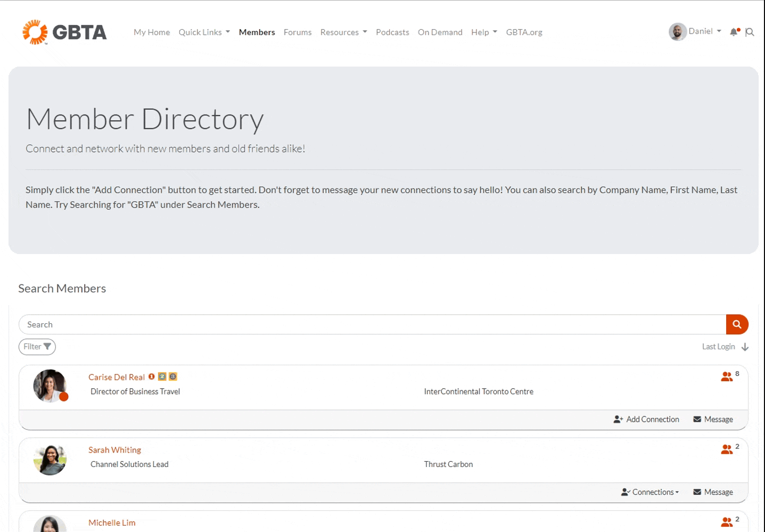Click Add Connection for Carise Del Real
765x532 pixels.
[x=652, y=419]
